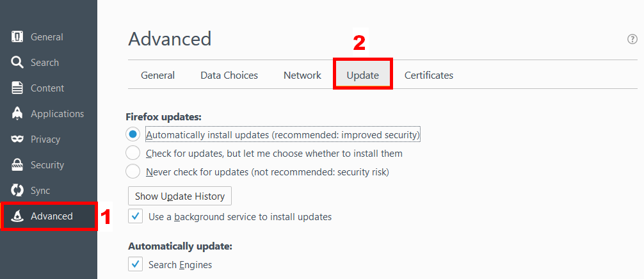
Task: Click the Advanced wizard hat icon
Action: click(17, 216)
